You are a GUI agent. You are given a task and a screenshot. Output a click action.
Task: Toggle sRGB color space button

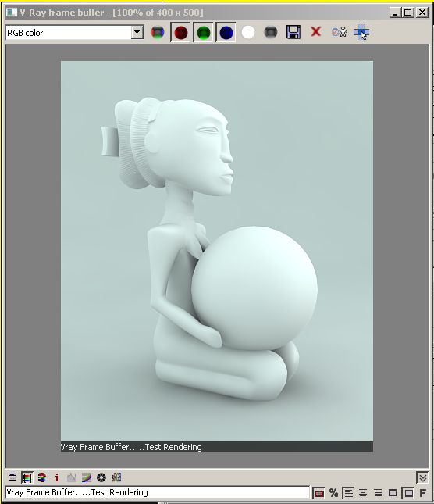tap(116, 477)
